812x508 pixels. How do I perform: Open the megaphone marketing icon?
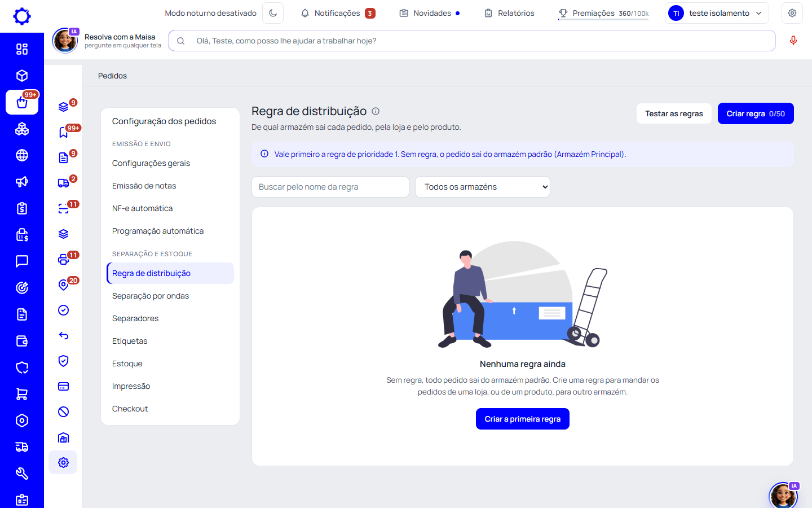pos(22,182)
